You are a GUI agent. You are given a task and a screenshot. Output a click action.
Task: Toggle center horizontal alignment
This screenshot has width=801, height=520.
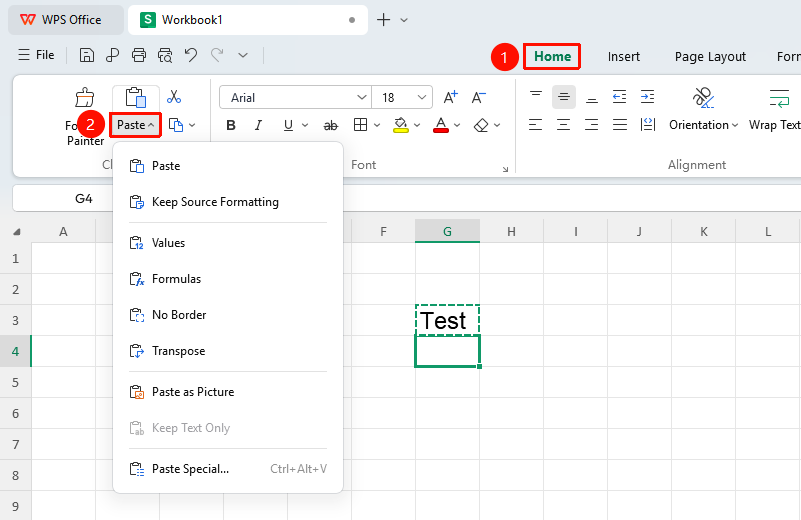(x=563, y=125)
